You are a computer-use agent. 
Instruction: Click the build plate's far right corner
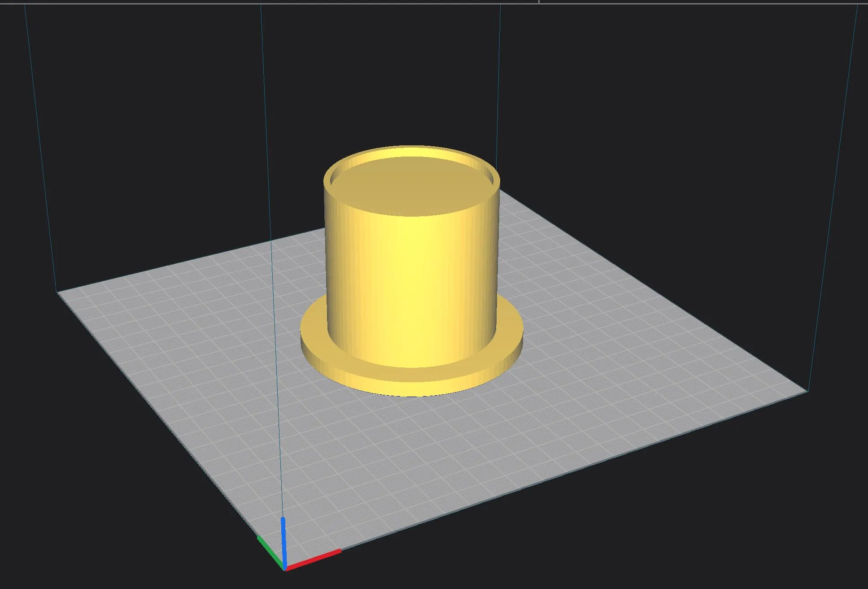click(807, 392)
